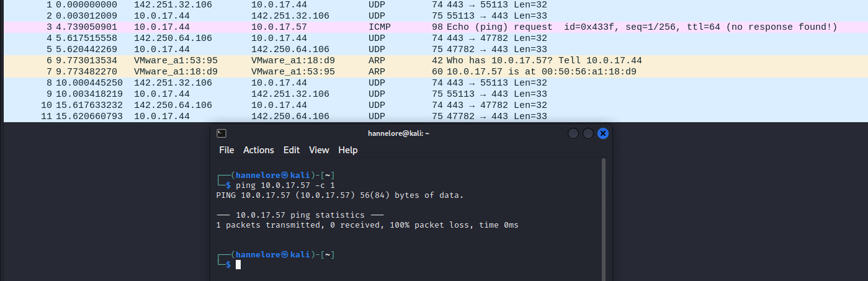This screenshot has height=281, width=868.
Task: Maximize the hannelore@kali terminal window
Action: click(x=588, y=133)
